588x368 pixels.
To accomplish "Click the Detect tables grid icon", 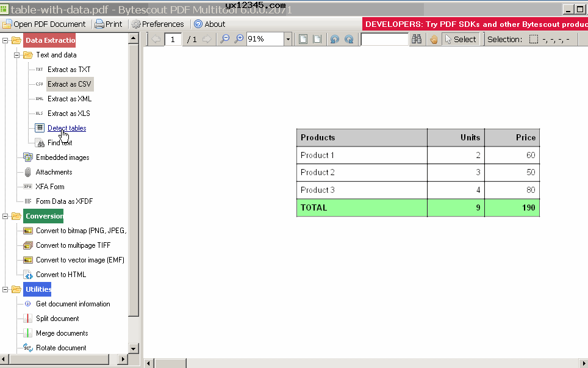I will 40,128.
